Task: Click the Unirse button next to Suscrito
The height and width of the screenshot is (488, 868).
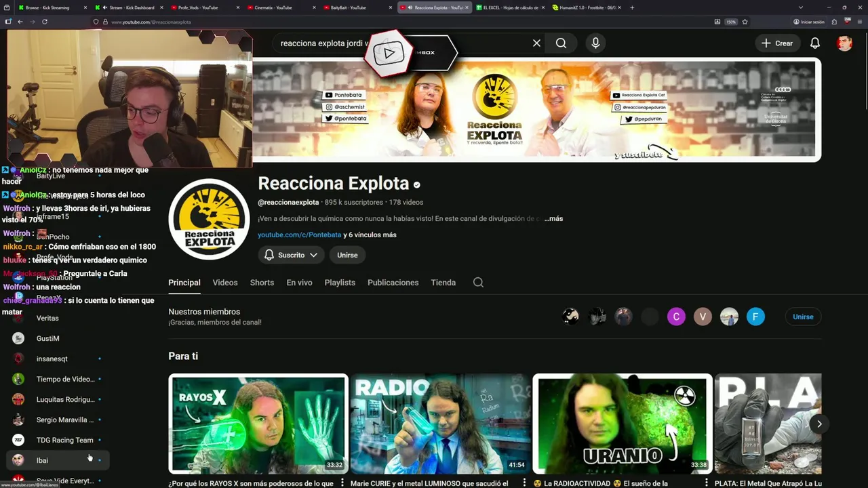Action: pos(347,255)
